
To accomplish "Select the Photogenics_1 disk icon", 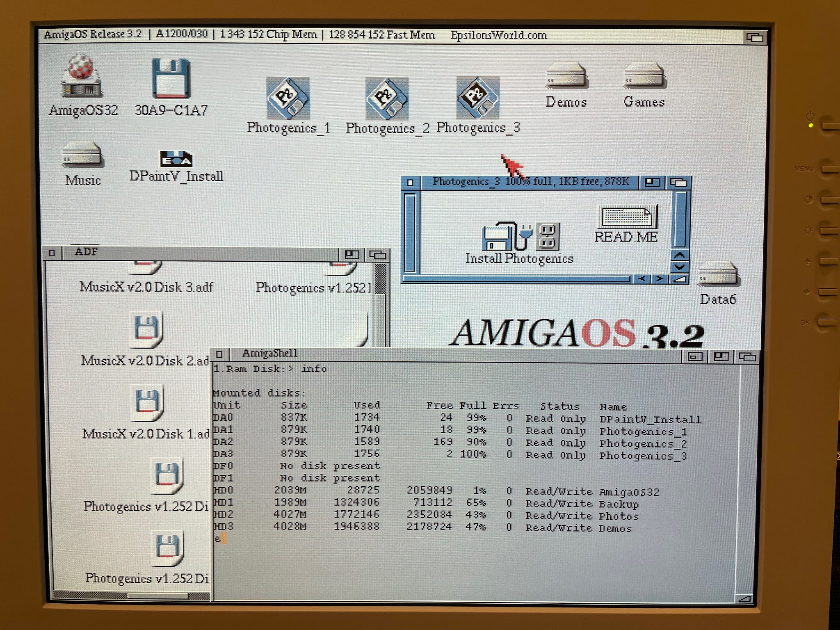I will [288, 98].
